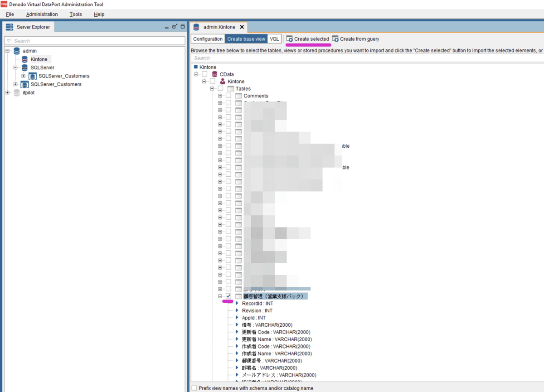Select 更新者 Code : VARCHAR(2000) row
544x392 pixels.
click(277, 332)
